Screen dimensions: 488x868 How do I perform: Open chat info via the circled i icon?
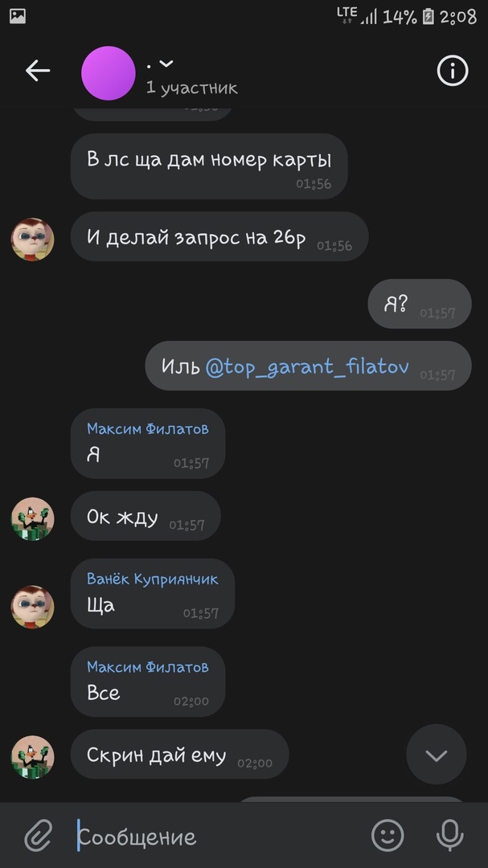tap(453, 71)
